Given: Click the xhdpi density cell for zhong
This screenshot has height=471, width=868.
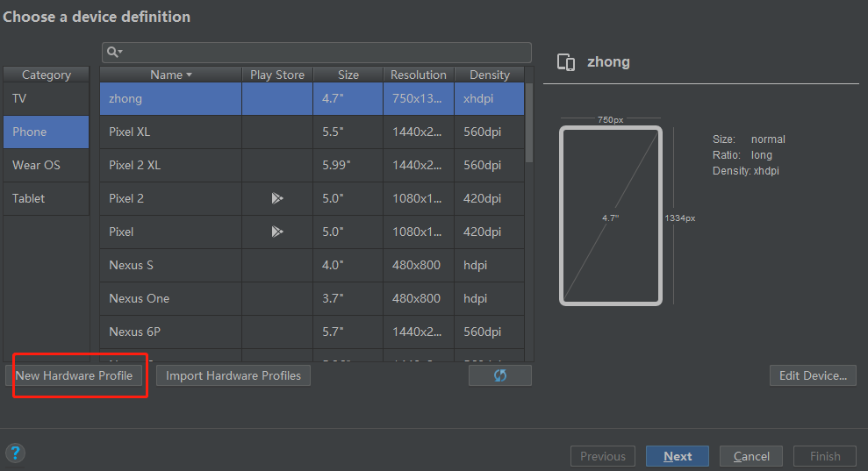Looking at the screenshot, I should [490, 98].
